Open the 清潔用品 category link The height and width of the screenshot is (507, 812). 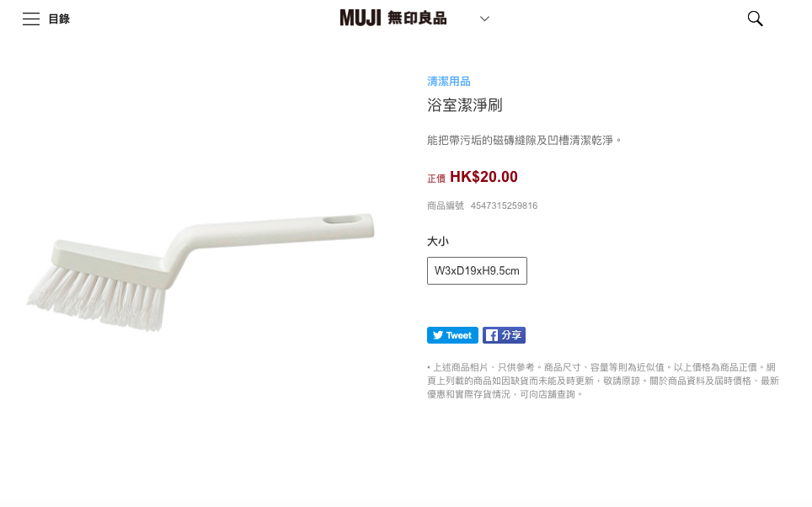(x=448, y=82)
